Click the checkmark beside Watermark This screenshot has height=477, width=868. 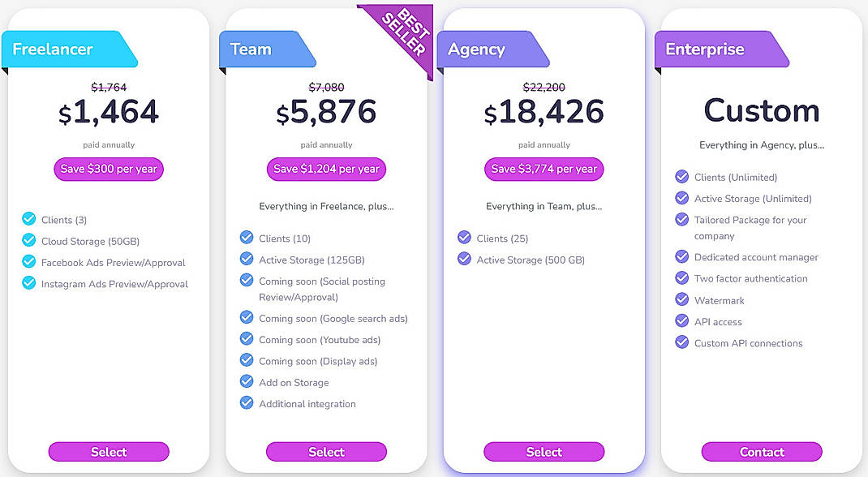(681, 299)
